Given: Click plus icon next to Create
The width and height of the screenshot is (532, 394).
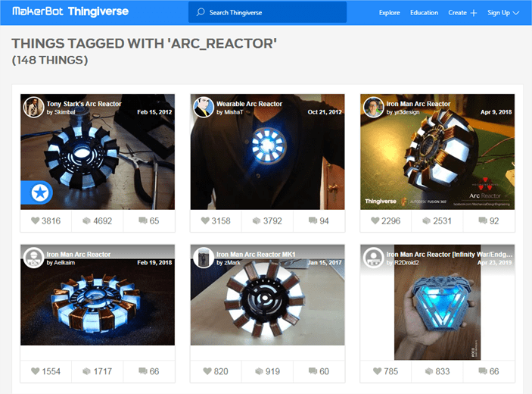Looking at the screenshot, I should tap(474, 13).
